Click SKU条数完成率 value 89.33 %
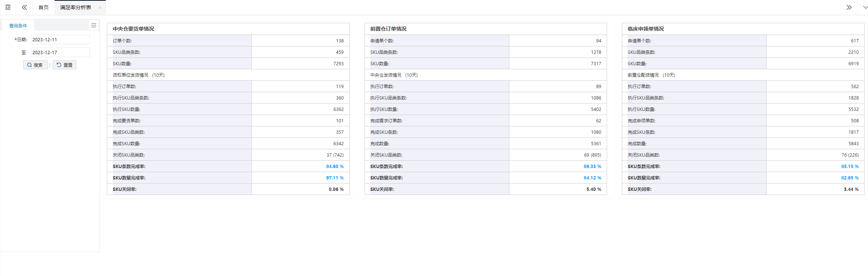Viewport: 868px width, 276px height. point(592,166)
